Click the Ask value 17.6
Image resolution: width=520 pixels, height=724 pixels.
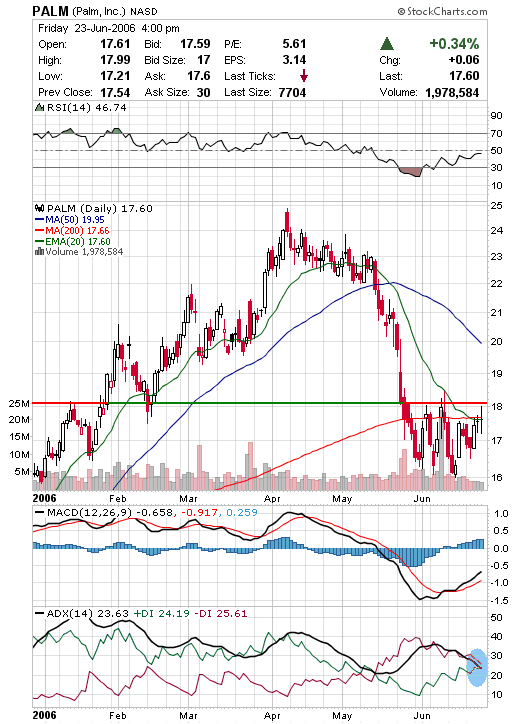[x=199, y=76]
